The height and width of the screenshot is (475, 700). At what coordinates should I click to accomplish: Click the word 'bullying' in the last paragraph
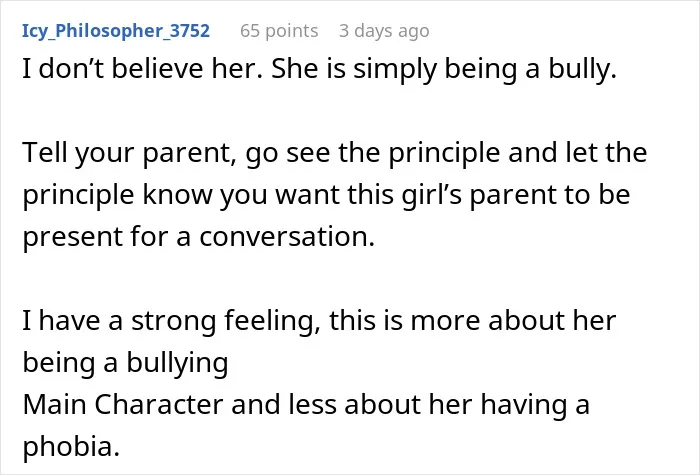(x=177, y=363)
